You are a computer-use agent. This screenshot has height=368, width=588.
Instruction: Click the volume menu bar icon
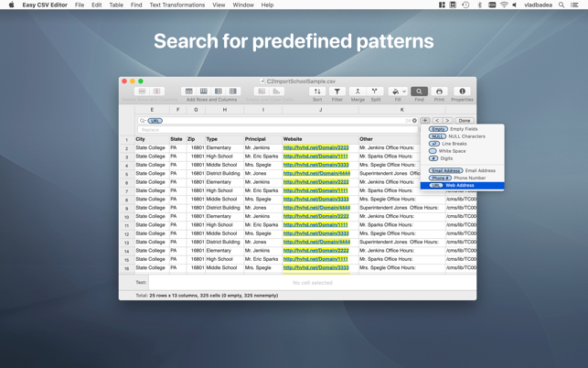coord(515,5)
